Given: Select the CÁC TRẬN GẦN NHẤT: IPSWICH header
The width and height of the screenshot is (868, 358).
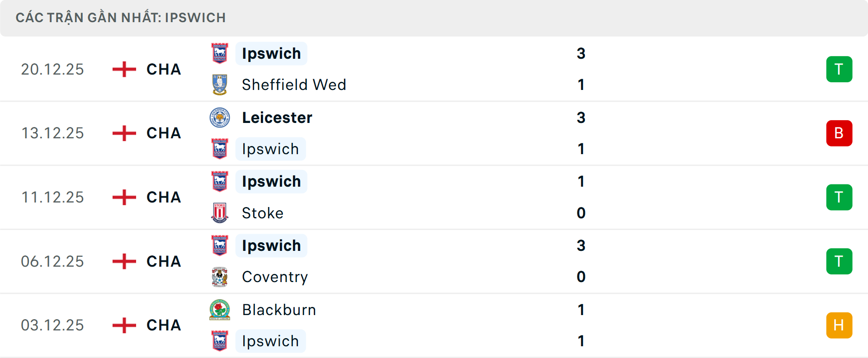Looking at the screenshot, I should point(120,17).
